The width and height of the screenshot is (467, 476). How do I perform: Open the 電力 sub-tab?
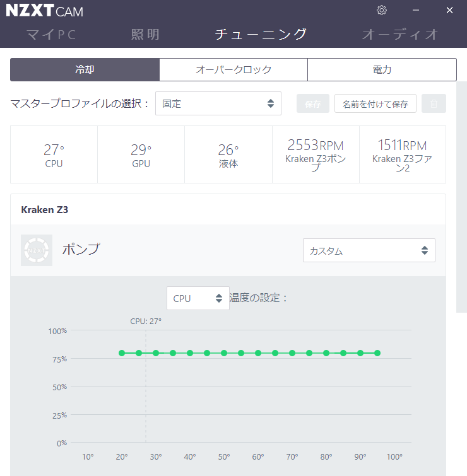coord(382,69)
